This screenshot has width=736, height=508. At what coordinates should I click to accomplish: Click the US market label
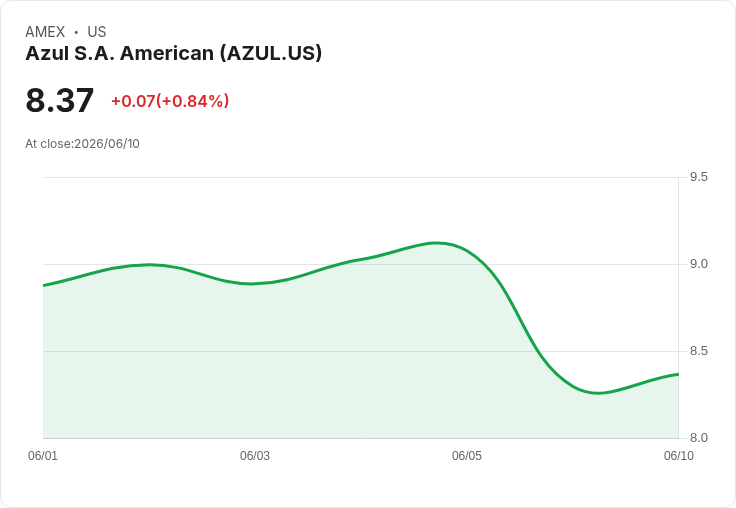97,32
